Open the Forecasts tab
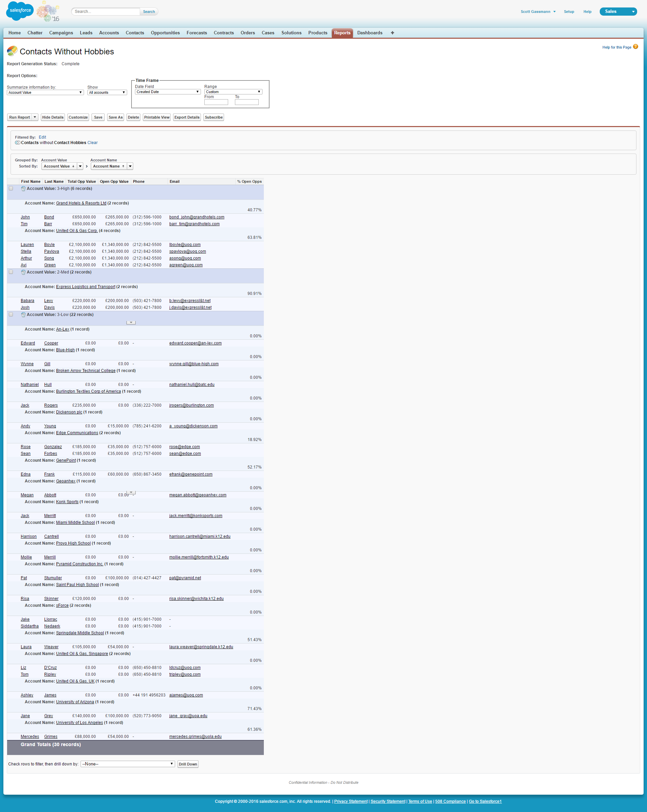 click(x=197, y=33)
